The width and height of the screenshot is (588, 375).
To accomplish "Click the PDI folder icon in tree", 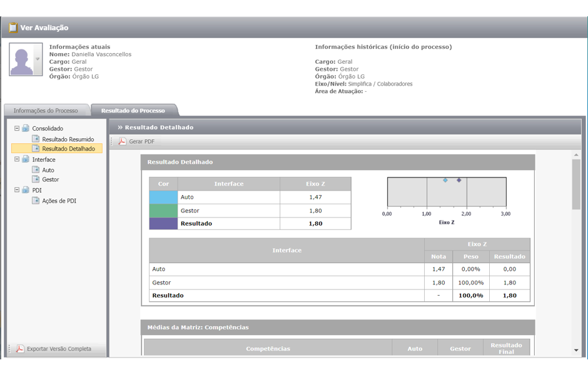I will (x=26, y=190).
